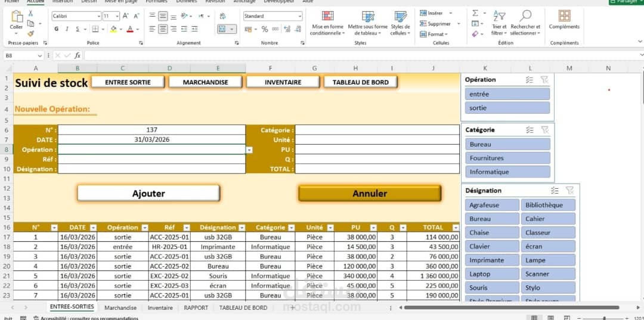644x320 pixels.
Task: Align cell text right
Action: coord(174,29)
